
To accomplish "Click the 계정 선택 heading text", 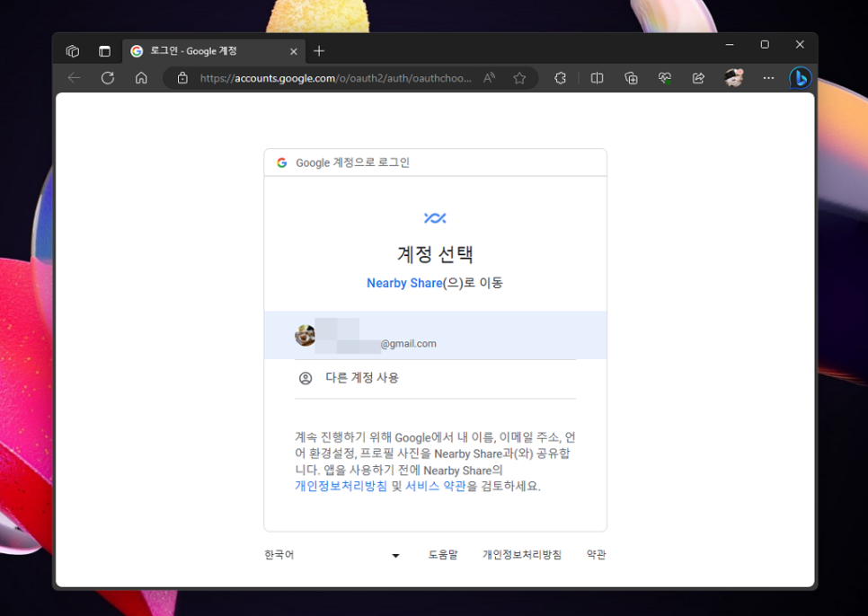I will pos(435,254).
